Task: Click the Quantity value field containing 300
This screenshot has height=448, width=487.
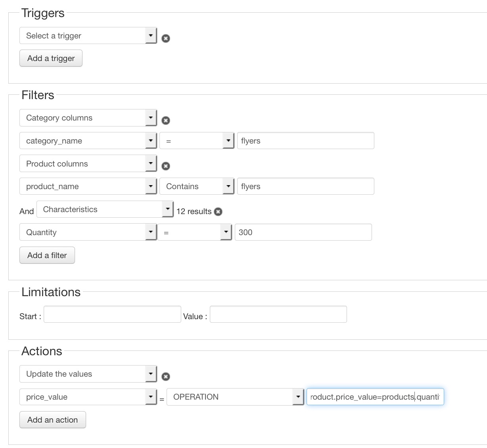Action: click(x=303, y=232)
